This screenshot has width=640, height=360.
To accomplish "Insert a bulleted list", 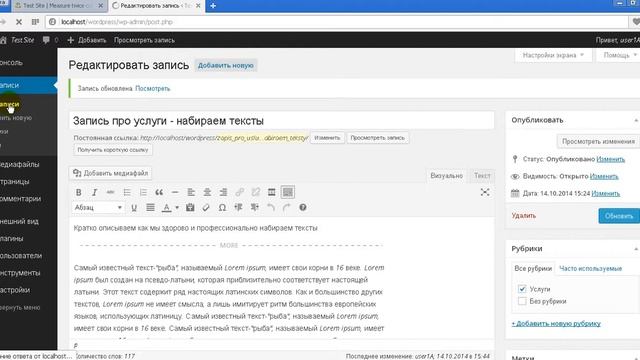I will [127, 192].
